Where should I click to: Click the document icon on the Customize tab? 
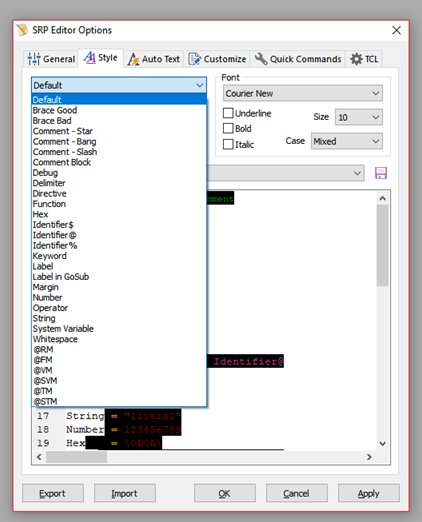[x=195, y=59]
